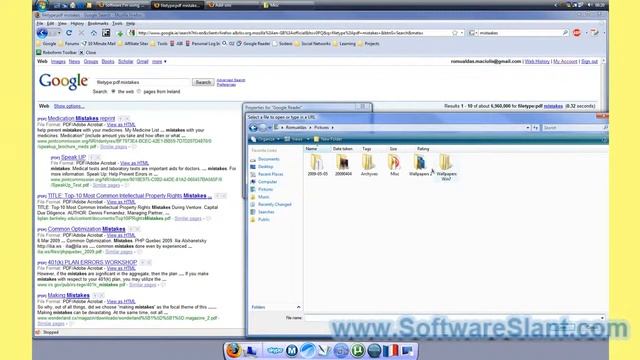The height and width of the screenshot is (360, 640).
Task: Click the Windows Start orb
Action: click(42, 5)
